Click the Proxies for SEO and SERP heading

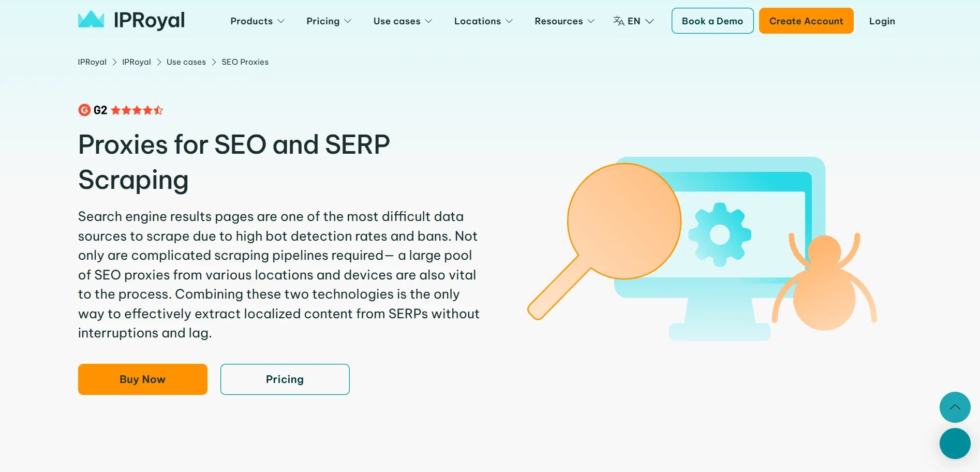point(234,162)
